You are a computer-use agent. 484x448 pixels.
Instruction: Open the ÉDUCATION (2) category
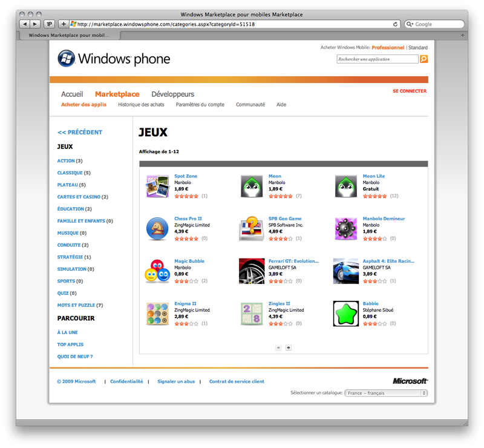point(74,209)
